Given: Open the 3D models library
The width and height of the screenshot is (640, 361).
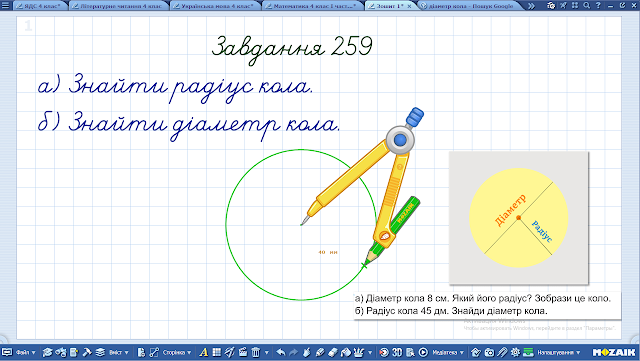Looking at the screenshot, I should 397,352.
